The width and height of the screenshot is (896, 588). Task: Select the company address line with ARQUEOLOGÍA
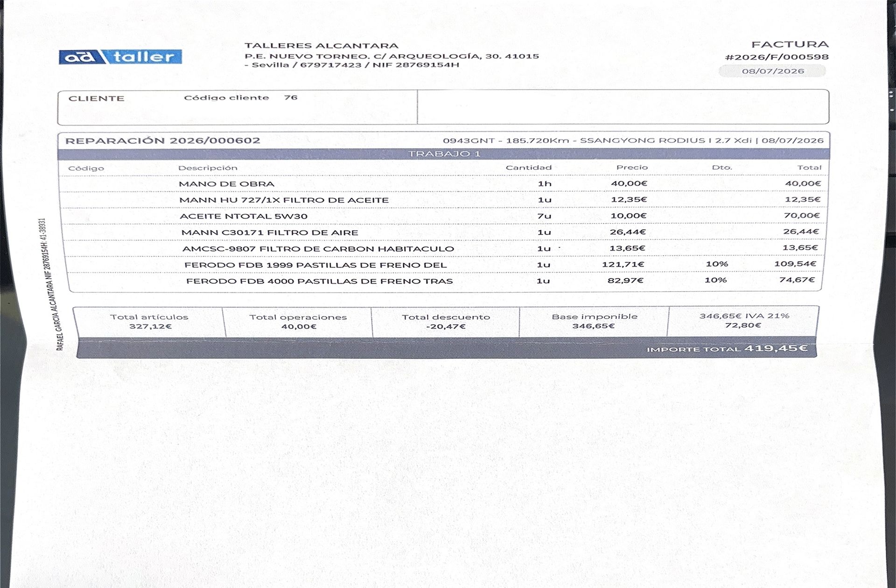[x=392, y=56]
